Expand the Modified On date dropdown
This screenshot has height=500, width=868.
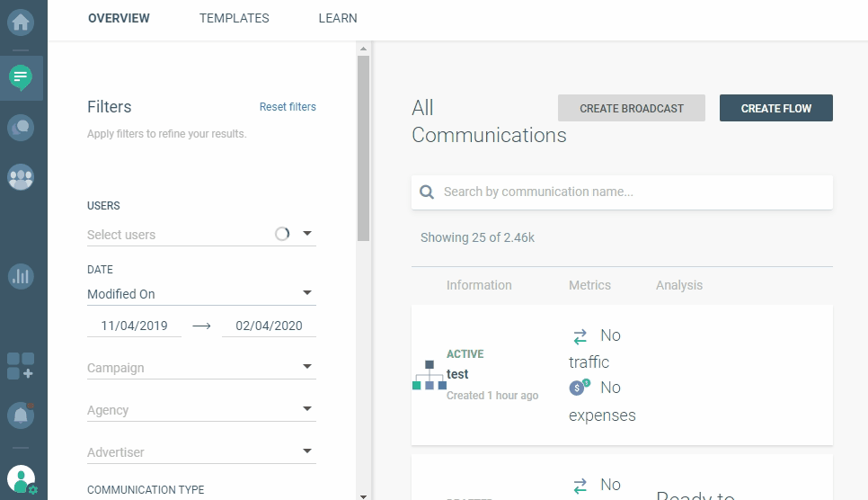tap(307, 293)
